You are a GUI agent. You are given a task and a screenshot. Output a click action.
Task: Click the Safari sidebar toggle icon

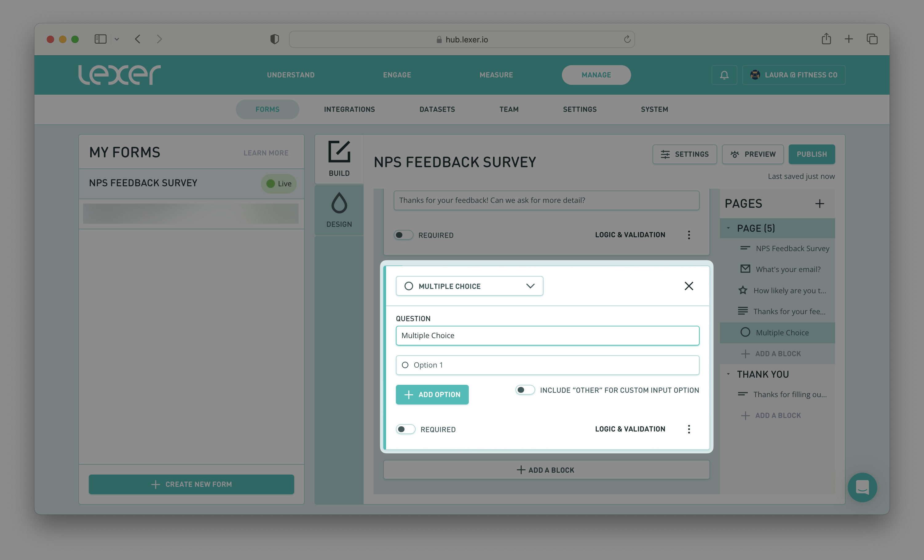coord(101,39)
